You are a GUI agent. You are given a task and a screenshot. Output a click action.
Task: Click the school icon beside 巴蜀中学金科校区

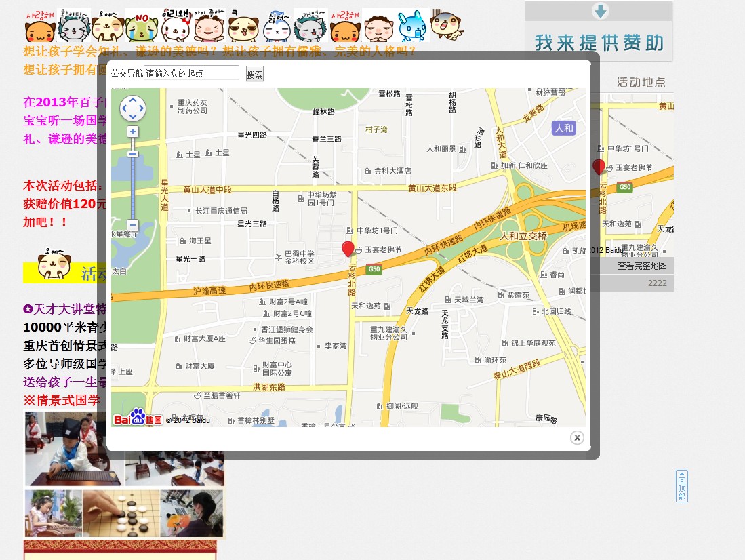point(279,258)
